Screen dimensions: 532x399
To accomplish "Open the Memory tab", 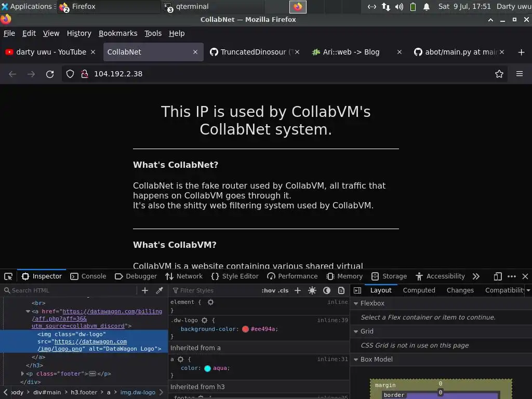I will [344, 276].
